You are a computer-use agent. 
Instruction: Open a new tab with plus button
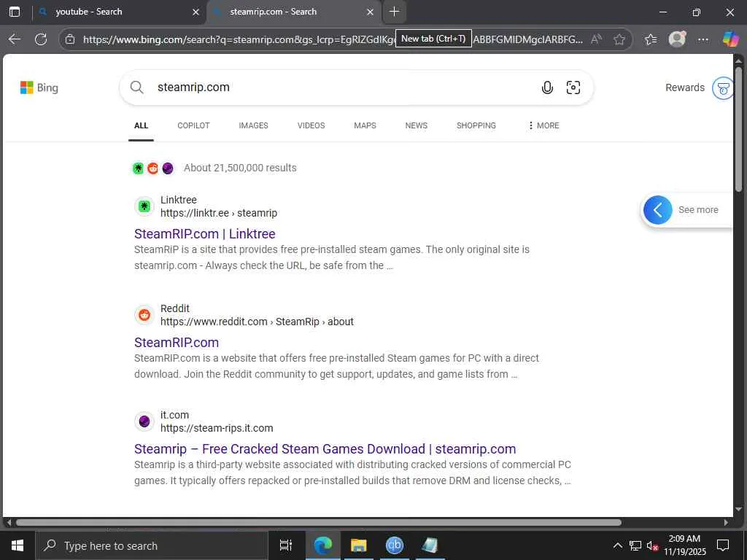394,12
